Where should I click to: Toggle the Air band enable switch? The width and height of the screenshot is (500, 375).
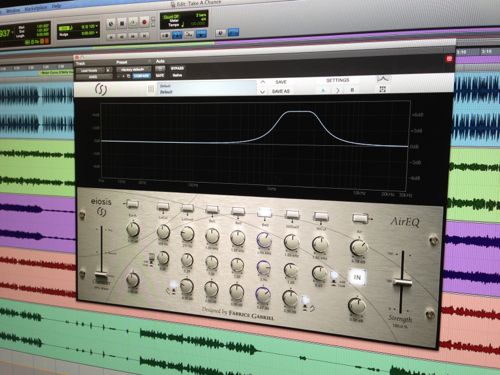359,218
